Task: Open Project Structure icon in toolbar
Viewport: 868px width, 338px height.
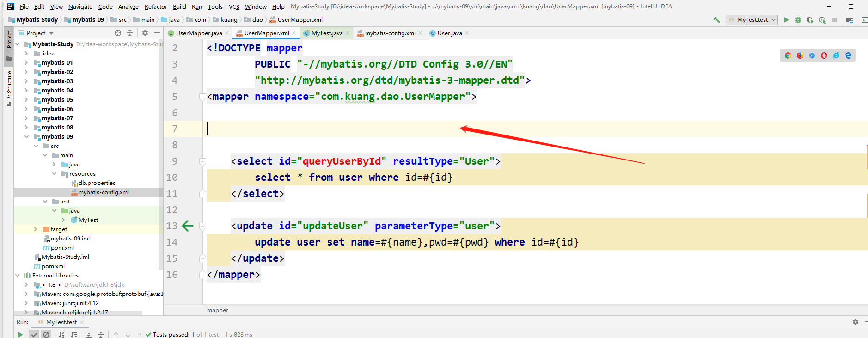Action: [x=850, y=20]
